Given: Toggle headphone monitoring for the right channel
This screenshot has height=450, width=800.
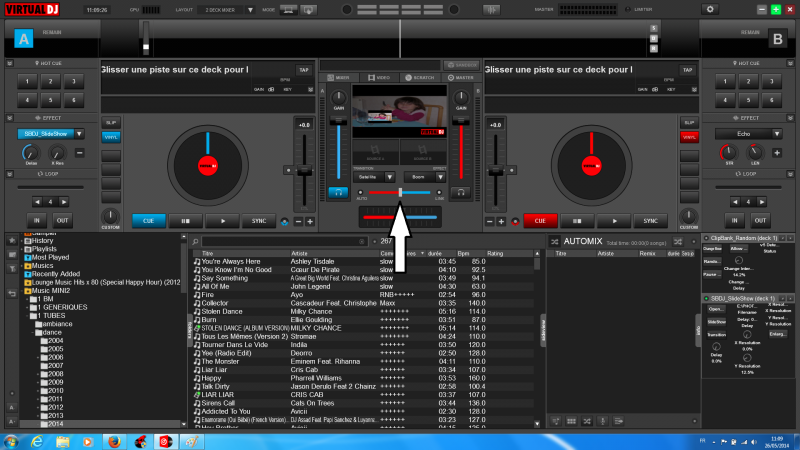Looking at the screenshot, I should coord(462,191).
